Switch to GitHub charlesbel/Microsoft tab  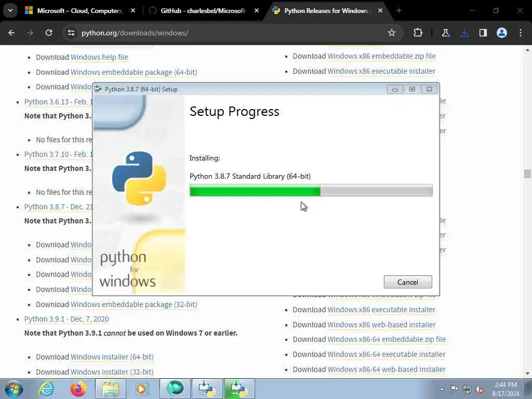coord(205,11)
